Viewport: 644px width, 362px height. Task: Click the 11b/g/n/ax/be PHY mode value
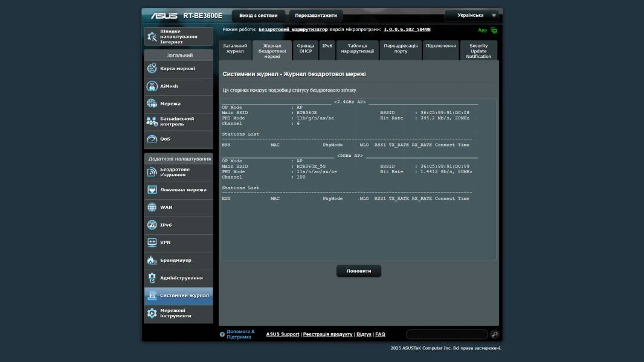coord(315,118)
